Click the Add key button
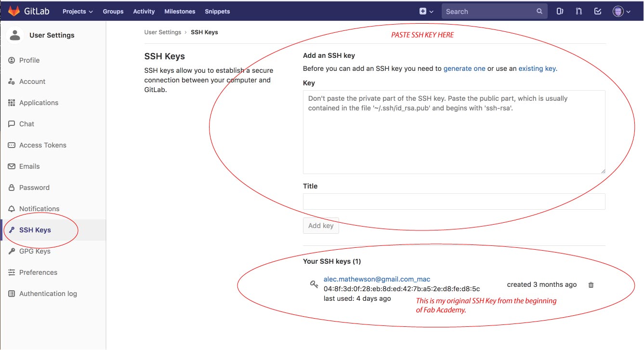Image resolution: width=644 pixels, height=350 pixels. click(321, 226)
